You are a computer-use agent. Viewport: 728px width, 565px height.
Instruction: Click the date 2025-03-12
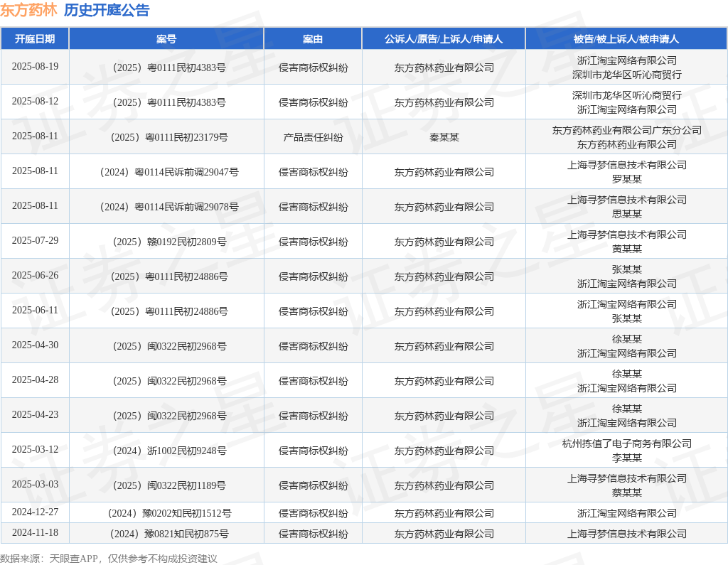36,449
